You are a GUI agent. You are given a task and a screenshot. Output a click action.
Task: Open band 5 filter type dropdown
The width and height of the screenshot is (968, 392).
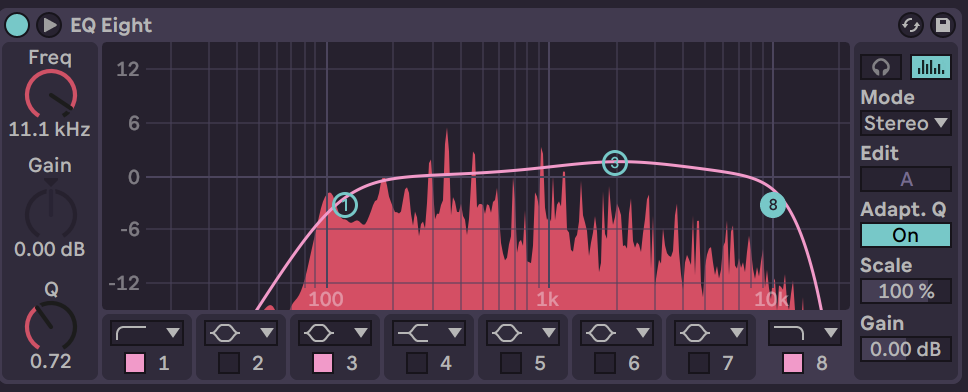(x=523, y=333)
